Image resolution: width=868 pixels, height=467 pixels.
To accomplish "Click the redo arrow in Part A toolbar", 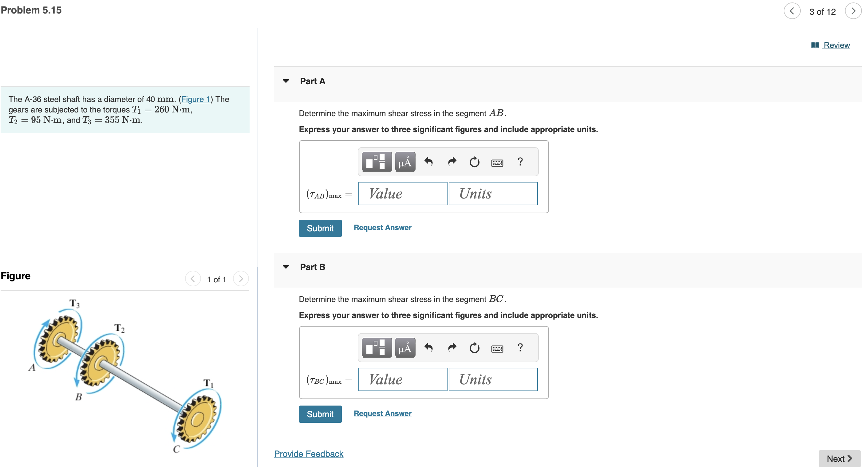I will coord(452,162).
